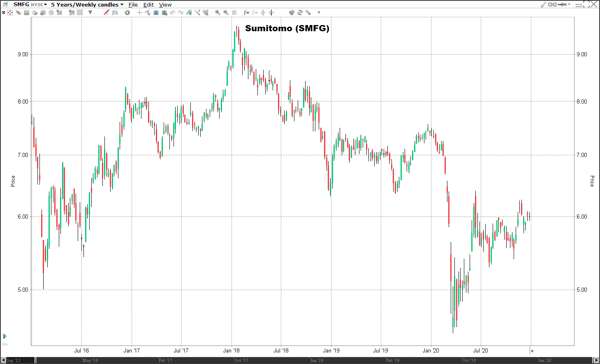Viewport: 600px width, 364px height.
Task: Click the timeline scrollbar right arrow
Action: coord(596,360)
